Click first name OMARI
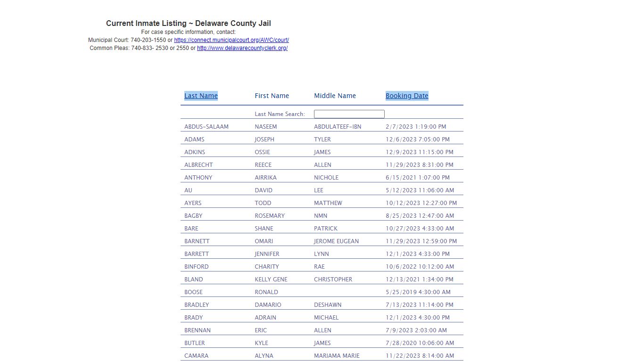This screenshot has width=644, height=362. 264,241
